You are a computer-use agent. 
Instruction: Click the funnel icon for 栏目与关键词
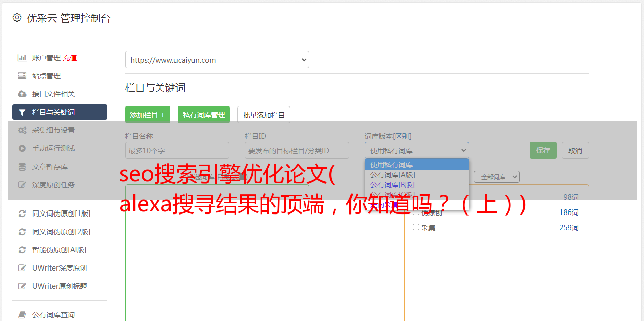coord(22,112)
